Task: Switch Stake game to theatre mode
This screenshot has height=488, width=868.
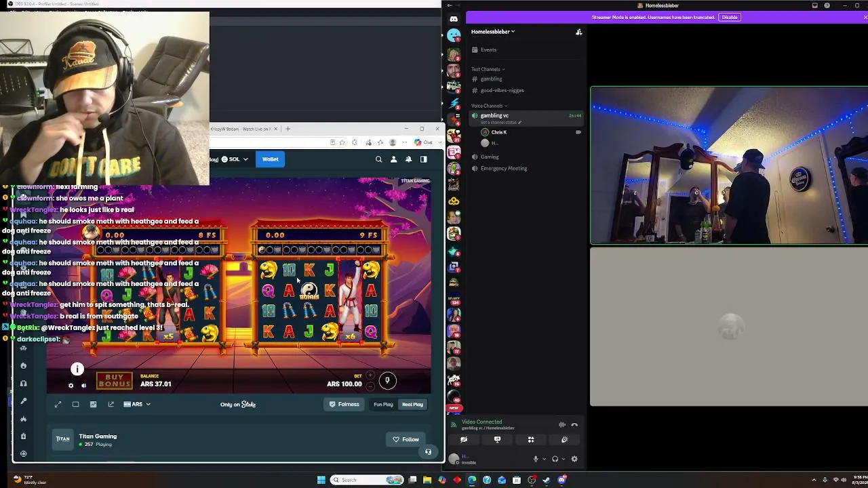Action: [x=75, y=405]
